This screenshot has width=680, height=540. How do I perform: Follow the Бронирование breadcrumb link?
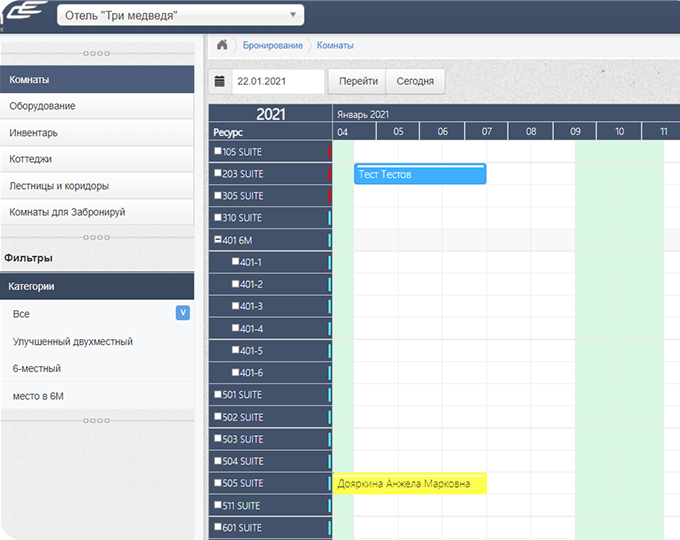tap(272, 45)
